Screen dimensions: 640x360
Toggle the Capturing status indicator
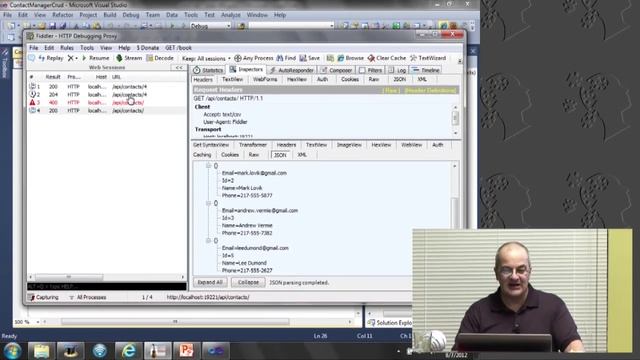(x=43, y=298)
